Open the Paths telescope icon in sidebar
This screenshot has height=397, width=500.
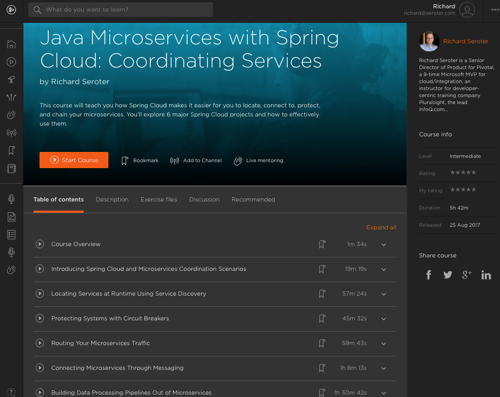pyautogui.click(x=11, y=80)
